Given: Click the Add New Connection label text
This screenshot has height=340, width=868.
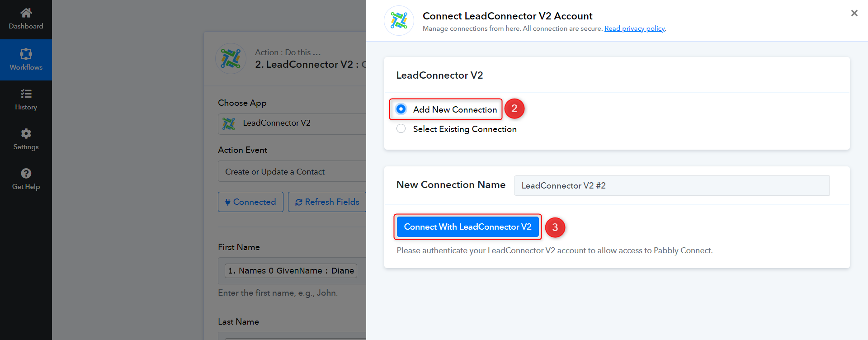Looking at the screenshot, I should tap(455, 109).
